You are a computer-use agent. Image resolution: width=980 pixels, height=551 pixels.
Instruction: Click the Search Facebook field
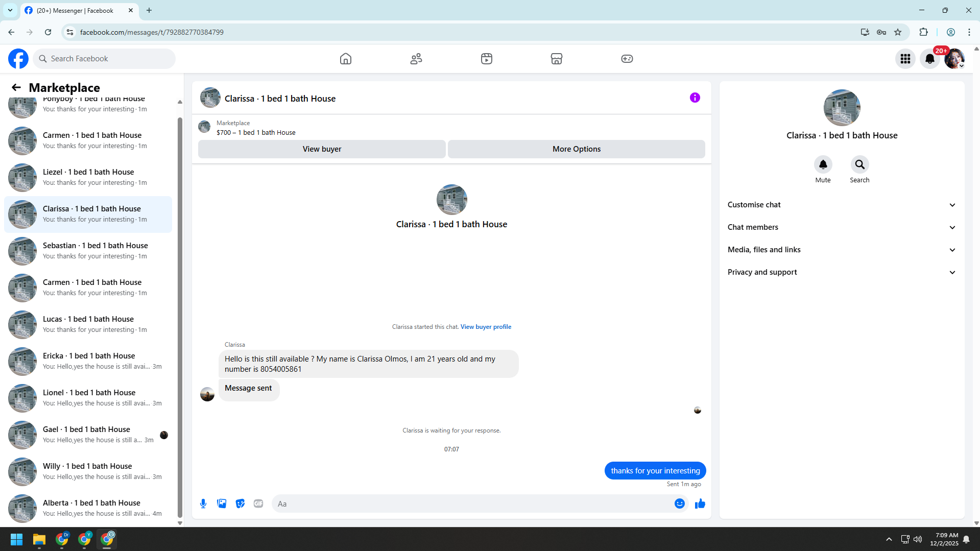pyautogui.click(x=104, y=59)
